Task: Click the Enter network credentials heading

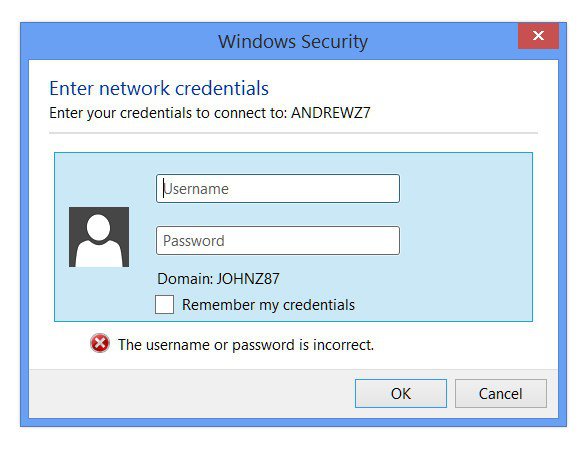Action: [159, 89]
